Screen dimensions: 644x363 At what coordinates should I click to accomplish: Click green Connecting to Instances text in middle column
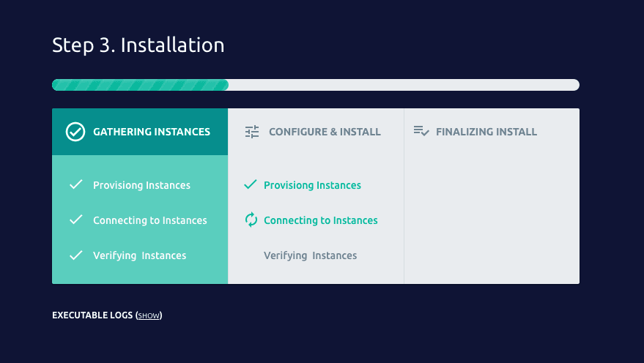click(x=320, y=221)
